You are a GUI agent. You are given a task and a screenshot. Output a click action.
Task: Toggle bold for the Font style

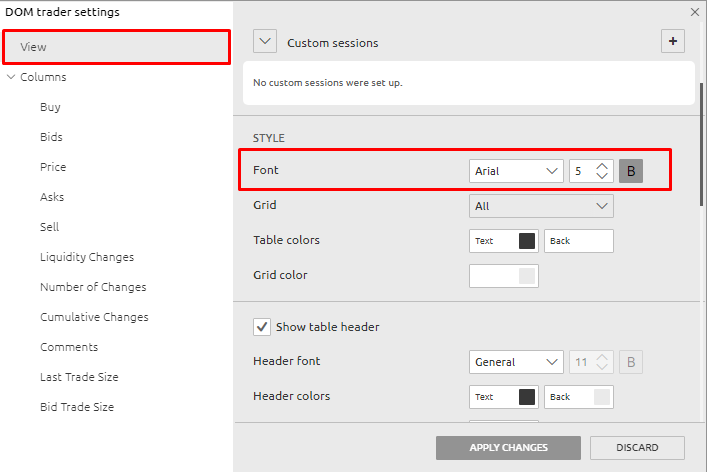coord(630,171)
